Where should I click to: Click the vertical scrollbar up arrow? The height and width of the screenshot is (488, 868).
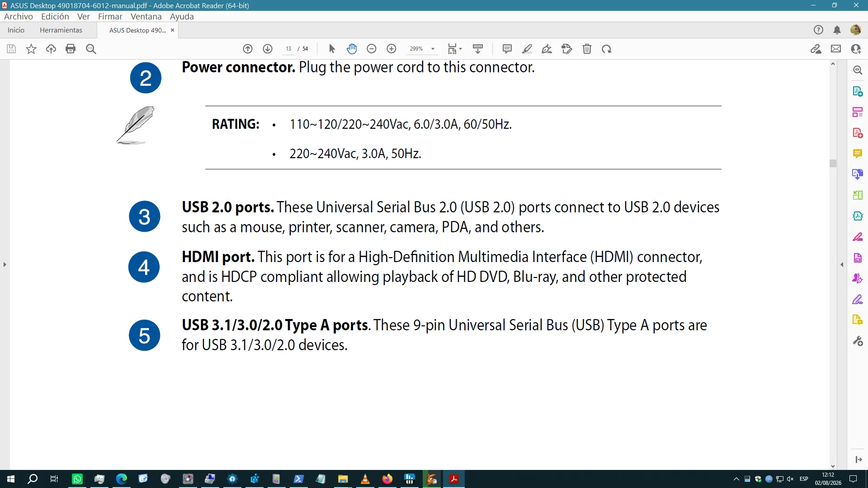(x=833, y=64)
